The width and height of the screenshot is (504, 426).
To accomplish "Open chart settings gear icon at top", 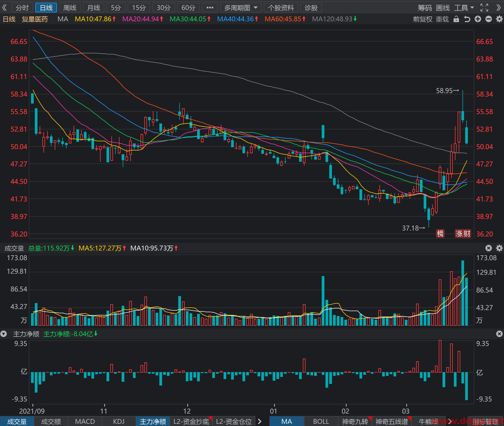I will tap(499, 19).
